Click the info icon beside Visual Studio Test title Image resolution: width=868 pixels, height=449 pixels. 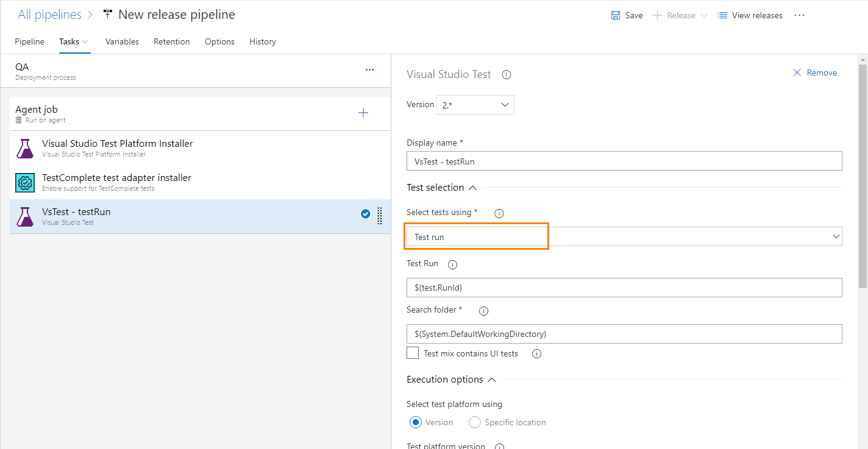(506, 74)
